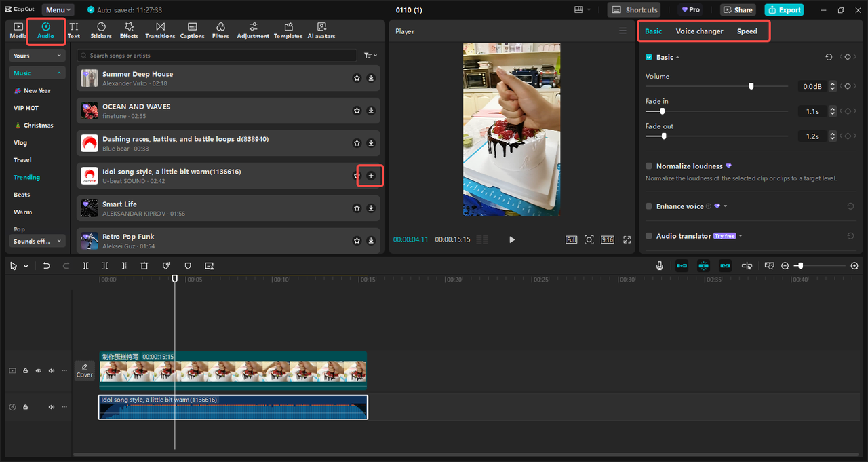The width and height of the screenshot is (868, 462).
Task: Open the Text panel
Action: coord(74,30)
